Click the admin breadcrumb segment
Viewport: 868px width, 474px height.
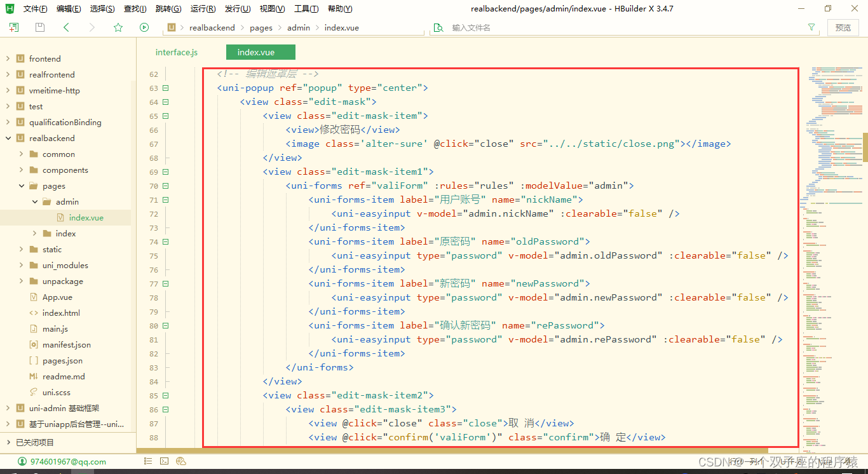click(x=299, y=27)
